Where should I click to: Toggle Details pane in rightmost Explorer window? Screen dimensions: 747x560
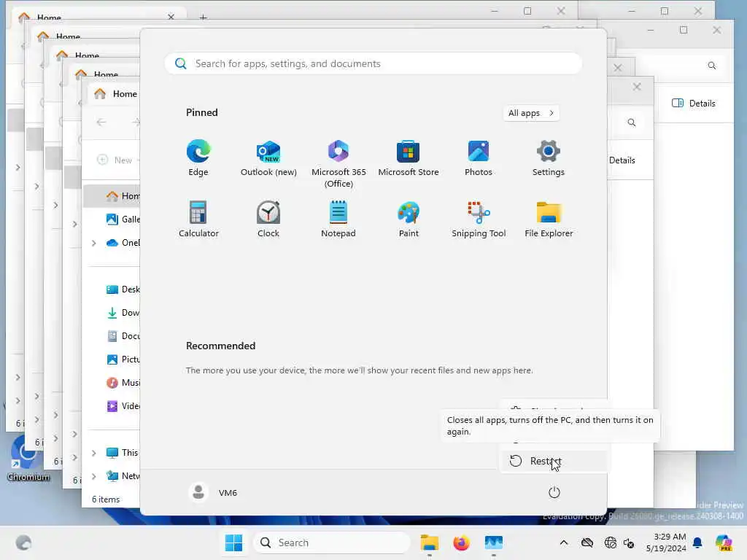[694, 104]
